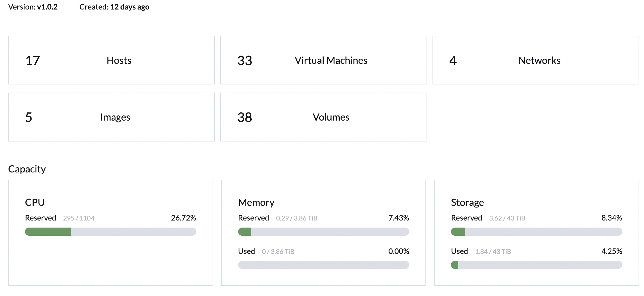This screenshot has width=644, height=296.
Task: Click the Created 12 days ago text
Action: pos(114,7)
